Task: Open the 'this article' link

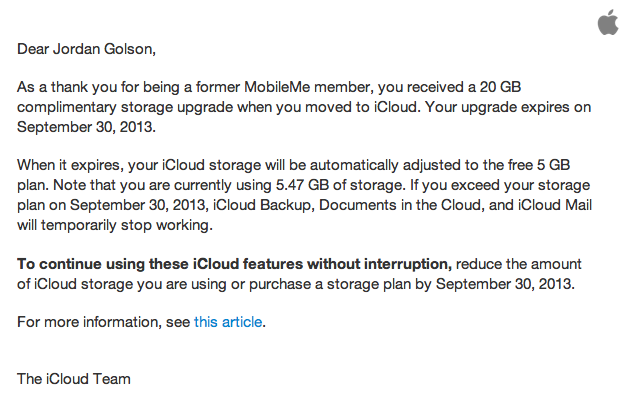Action: click(228, 322)
